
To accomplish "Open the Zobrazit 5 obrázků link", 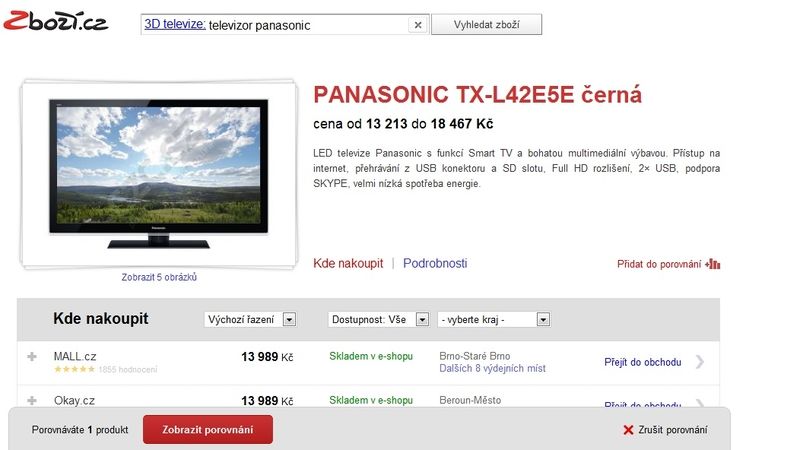I will tap(159, 277).
